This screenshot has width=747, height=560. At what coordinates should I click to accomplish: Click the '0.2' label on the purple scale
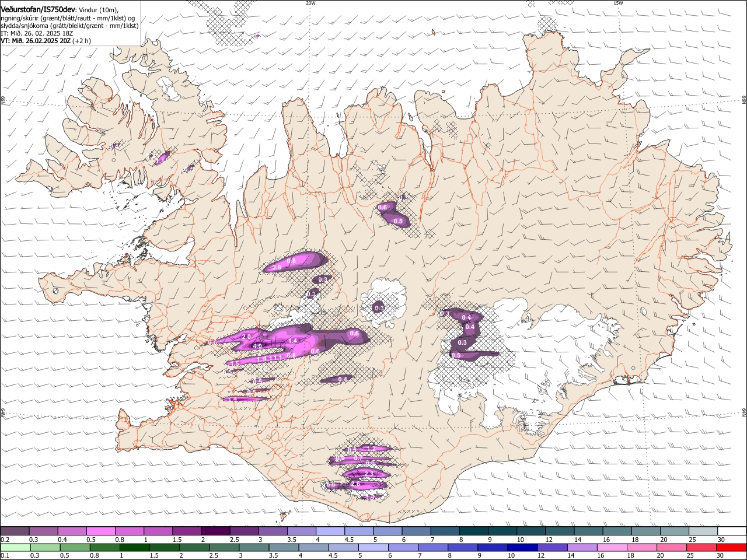pos(5,540)
